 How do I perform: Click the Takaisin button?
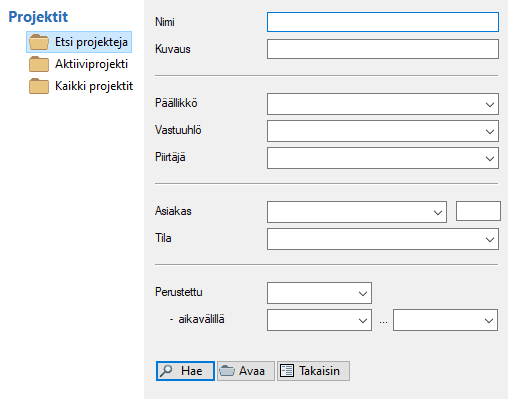pyautogui.click(x=313, y=371)
